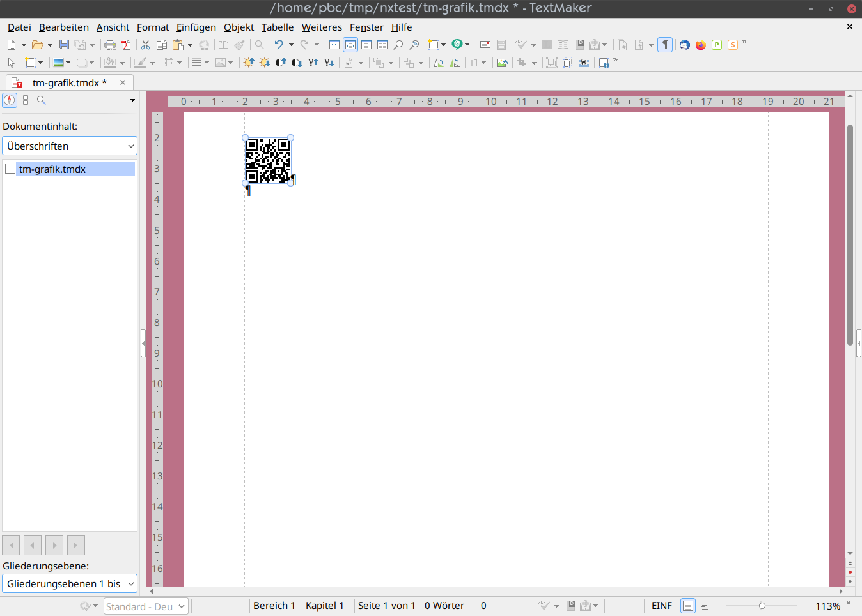This screenshot has width=862, height=616.
Task: Click zoom in plus button in status bar
Action: [x=803, y=606]
